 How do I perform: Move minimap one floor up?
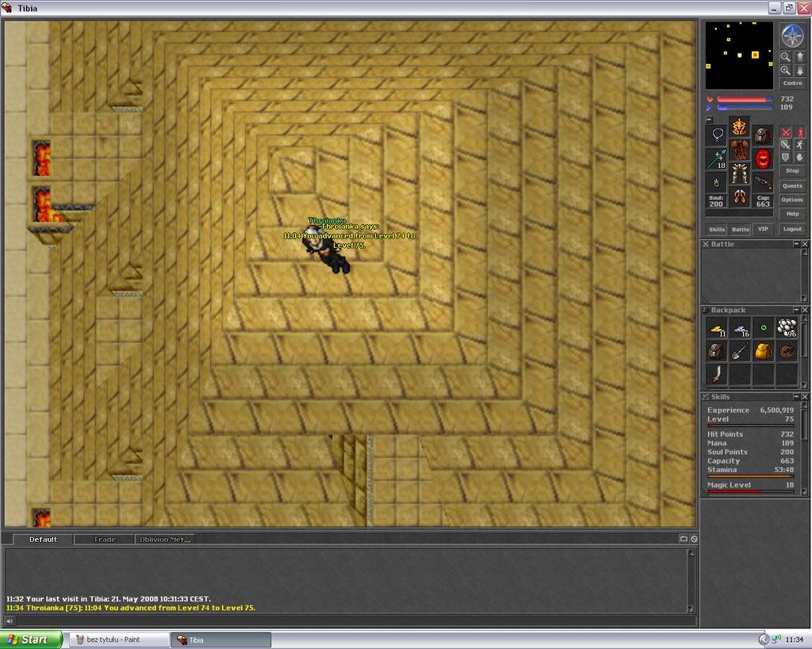point(799,56)
